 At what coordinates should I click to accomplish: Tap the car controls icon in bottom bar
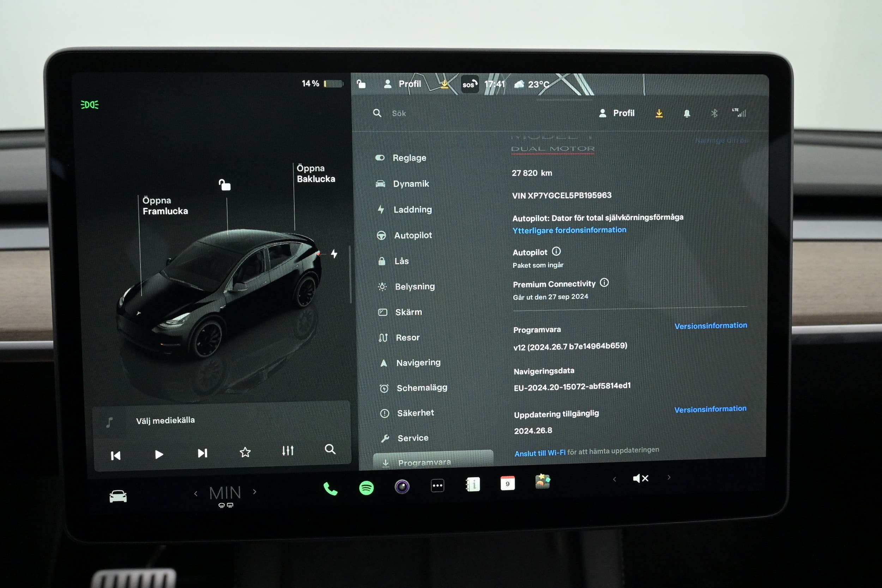point(118,496)
